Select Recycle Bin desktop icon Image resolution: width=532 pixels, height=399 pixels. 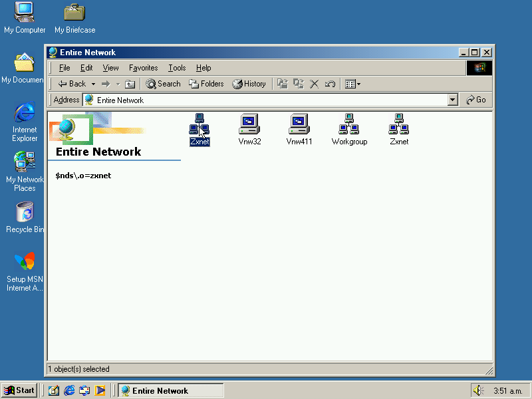pos(25,217)
